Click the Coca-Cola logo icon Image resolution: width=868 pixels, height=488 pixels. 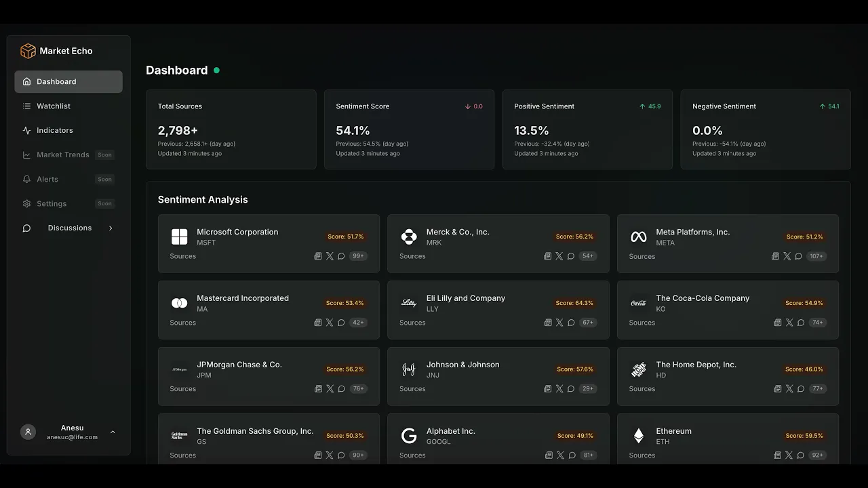click(639, 303)
